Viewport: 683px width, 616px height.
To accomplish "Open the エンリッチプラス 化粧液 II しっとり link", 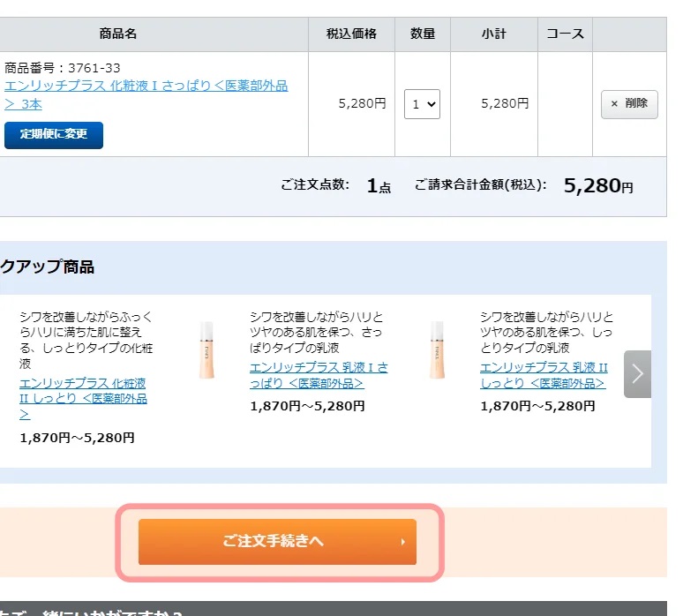I will point(83,399).
